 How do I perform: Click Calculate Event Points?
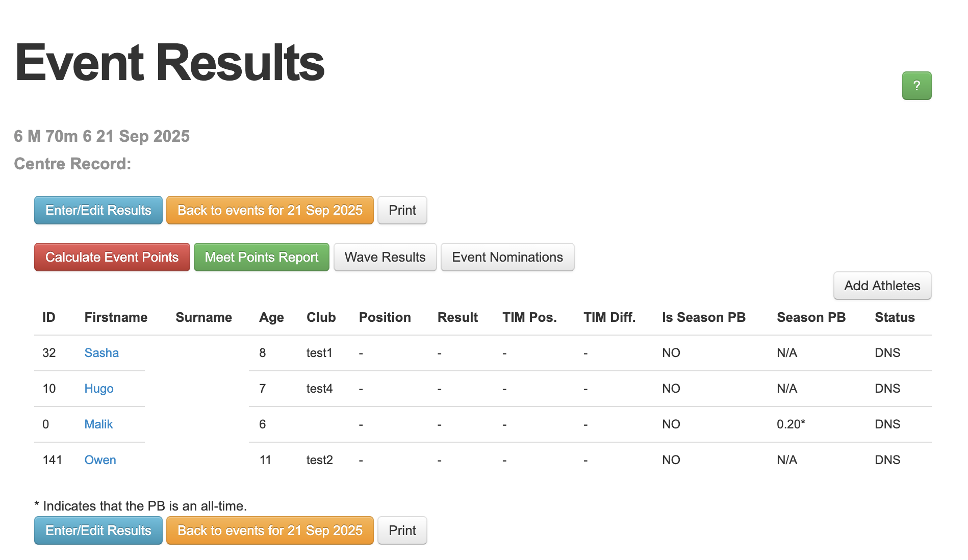[112, 257]
